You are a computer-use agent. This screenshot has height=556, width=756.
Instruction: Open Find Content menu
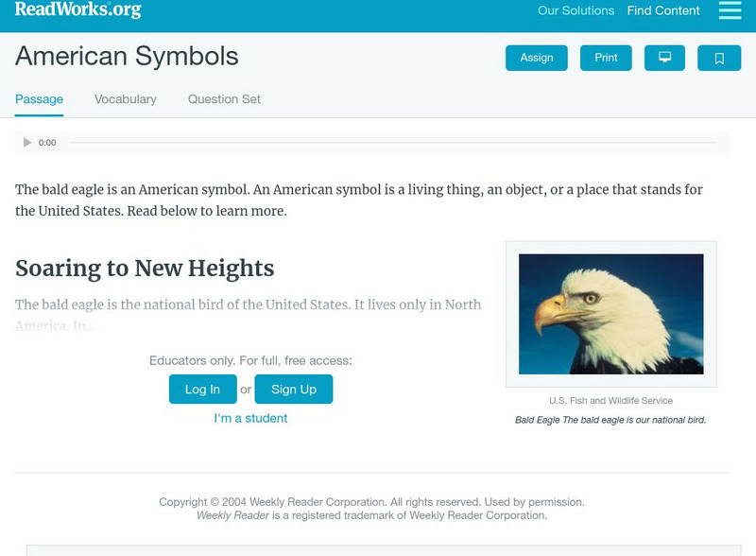(x=663, y=11)
